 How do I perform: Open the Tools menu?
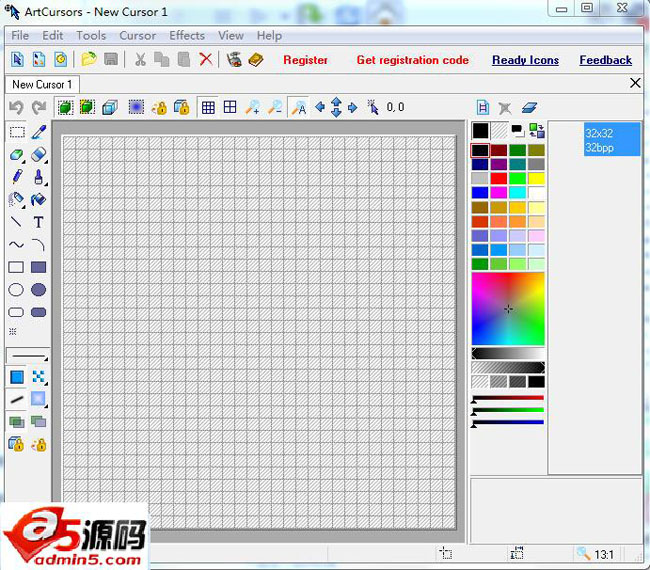(x=91, y=36)
